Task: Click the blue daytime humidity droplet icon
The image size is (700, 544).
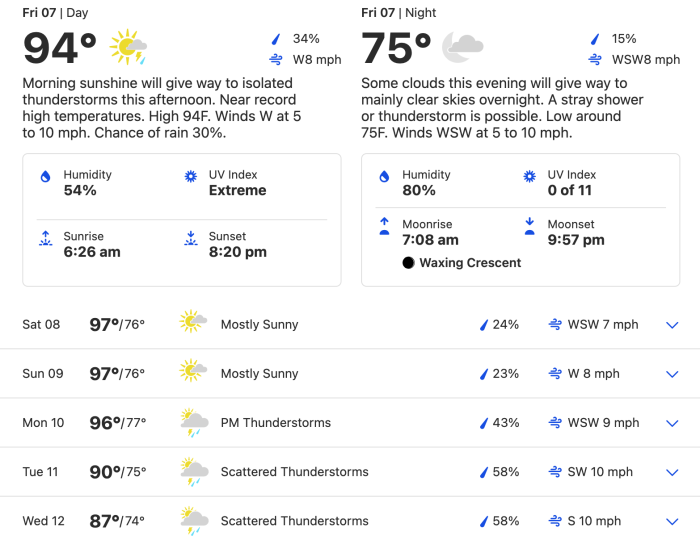Action: pos(45,177)
